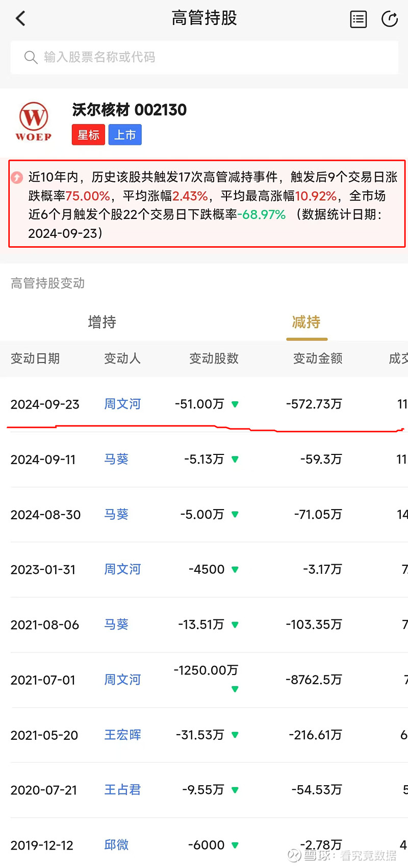The image size is (408, 868).
Task: Open 王宏晖 in the 2021-05-20 row
Action: (122, 735)
